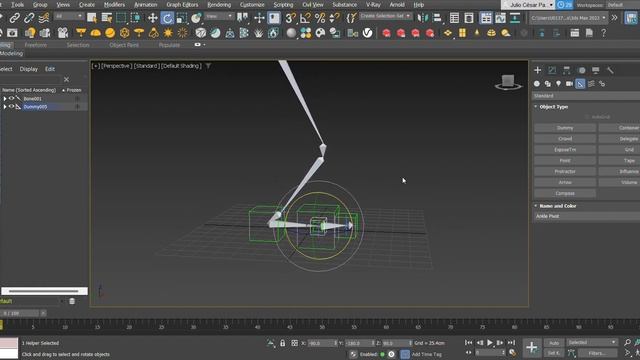Toggle 3D Snaps in toolbar
Image resolution: width=640 pixels, height=360 pixels.
coord(290,18)
